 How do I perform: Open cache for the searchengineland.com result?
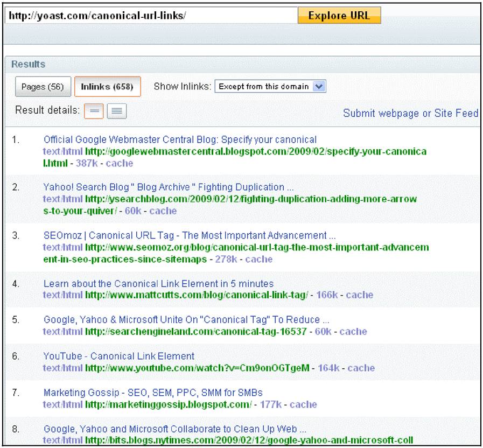pos(353,332)
